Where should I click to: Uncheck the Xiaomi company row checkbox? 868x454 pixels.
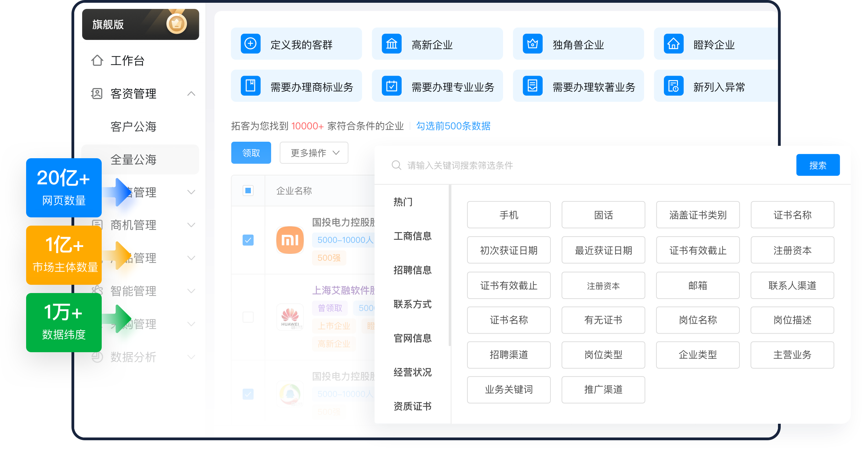tap(248, 240)
